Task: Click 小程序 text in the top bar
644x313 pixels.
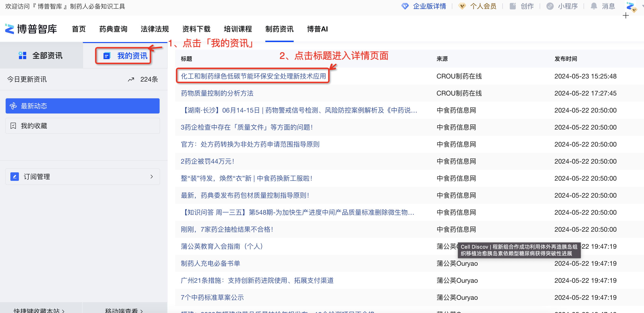Action: pyautogui.click(x=568, y=6)
